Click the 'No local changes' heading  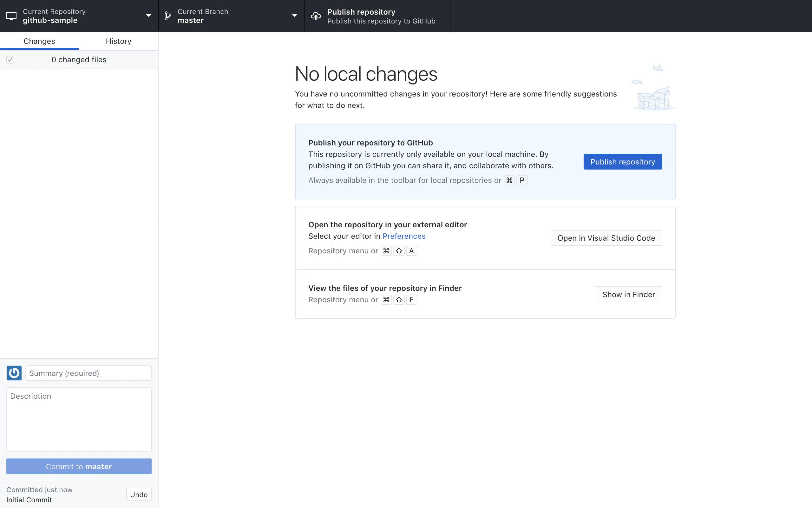click(x=366, y=74)
